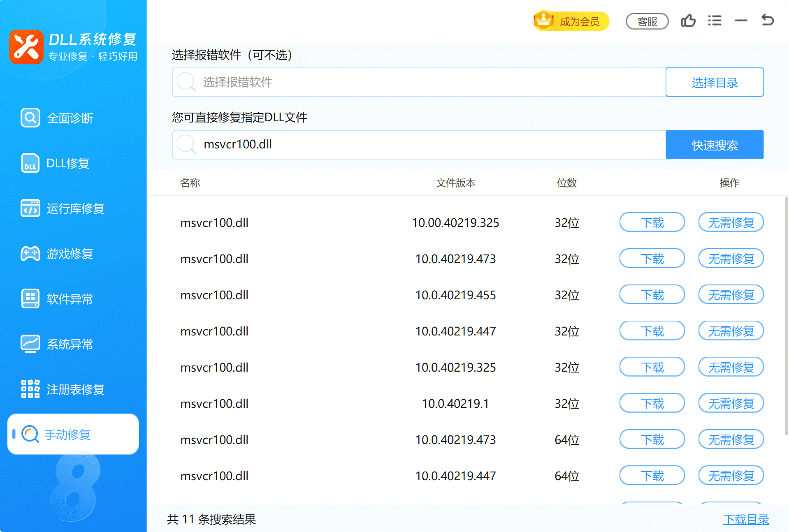Focus the msvcr100.dll search field
Viewport: 789px width, 532px height.
419,145
